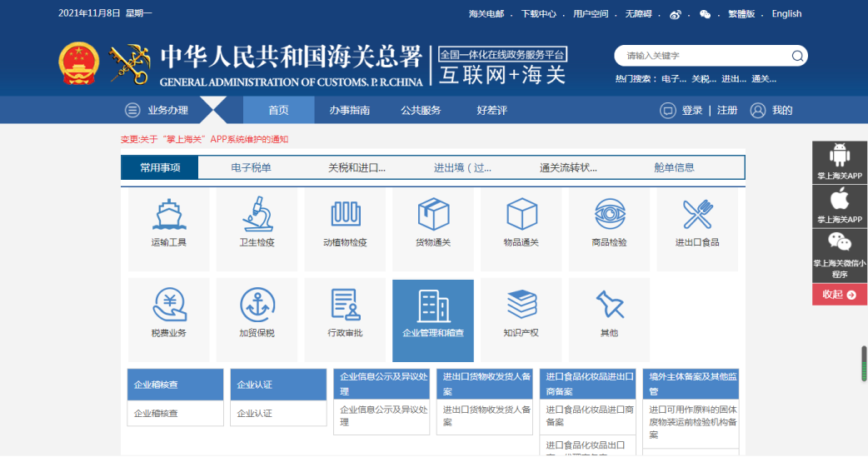
Task: Go to the 办事指南 navigation item
Action: coord(349,111)
